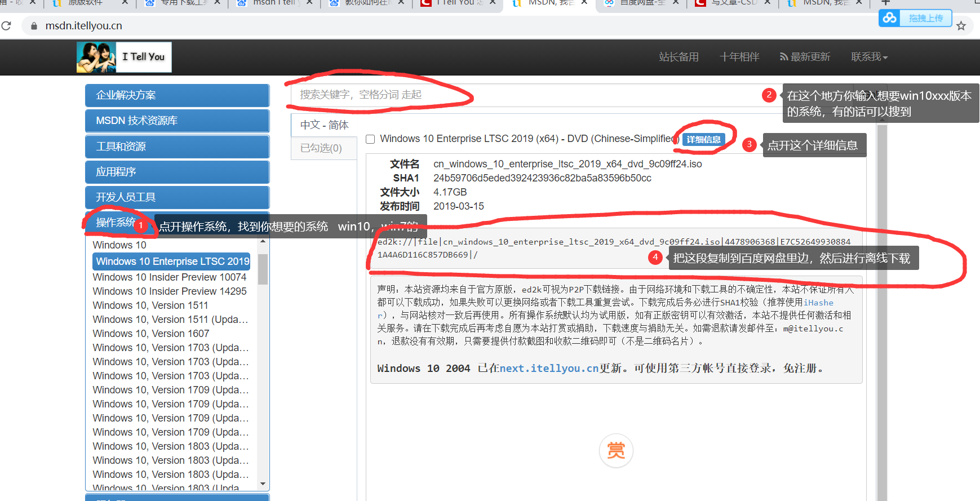980x501 pixels.
Task: Click the orange reward 赏 icon
Action: pyautogui.click(x=616, y=450)
